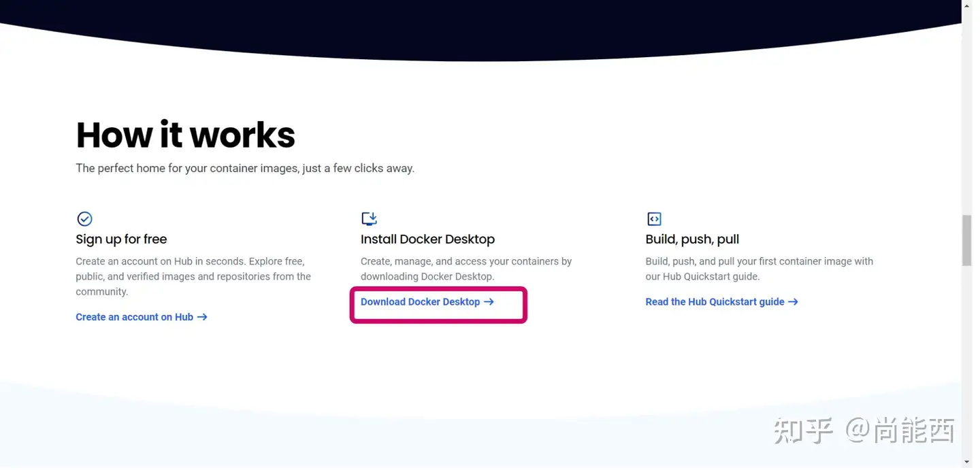
Task: Click the download monitor icon above Install Docker Desktop
Action: click(369, 218)
